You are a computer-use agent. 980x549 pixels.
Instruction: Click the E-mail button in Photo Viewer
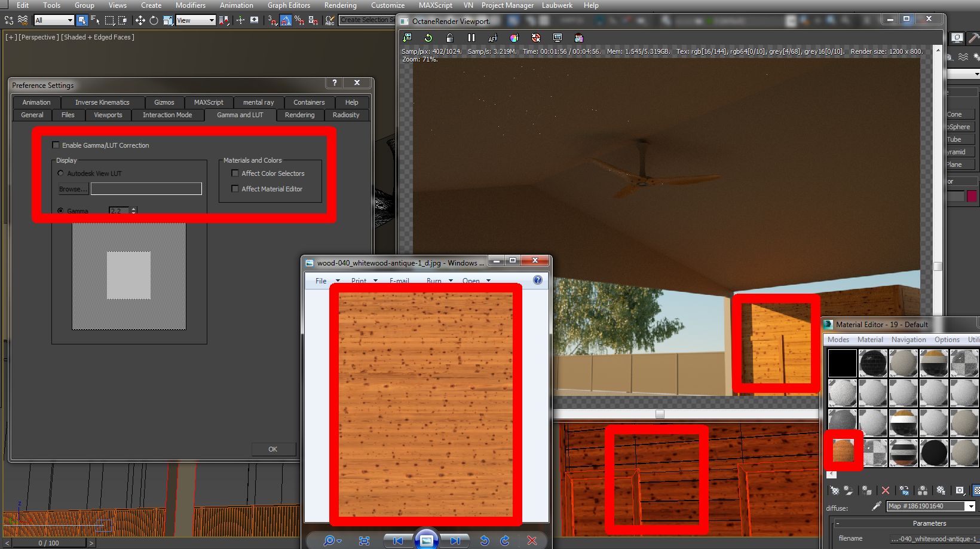pyautogui.click(x=399, y=280)
